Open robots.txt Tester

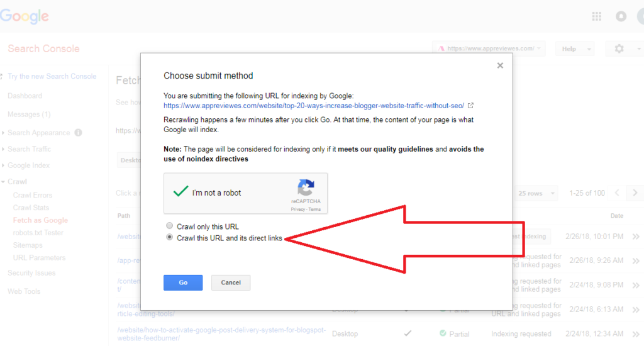pyautogui.click(x=38, y=233)
